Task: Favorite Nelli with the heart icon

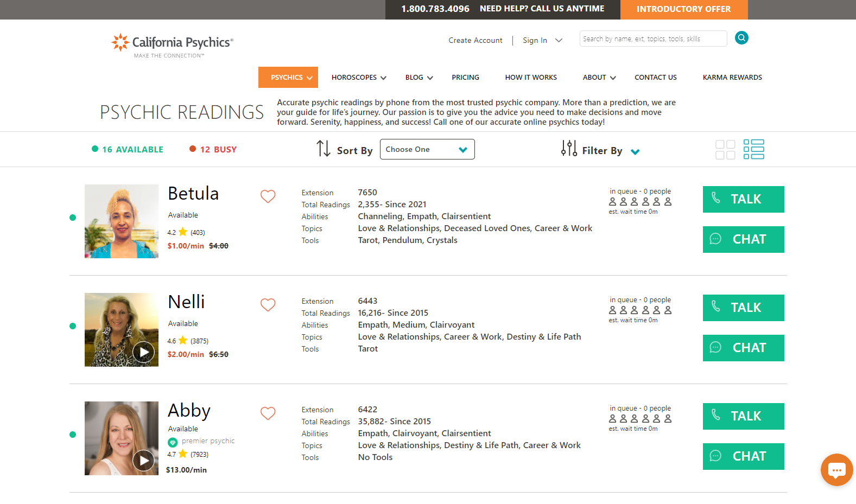Action: click(x=268, y=304)
